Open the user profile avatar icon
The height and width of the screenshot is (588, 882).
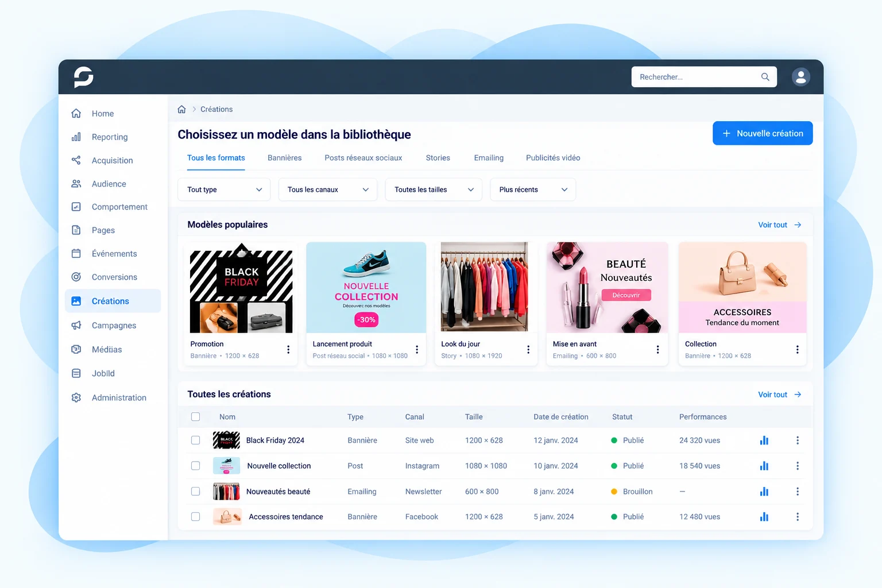800,77
